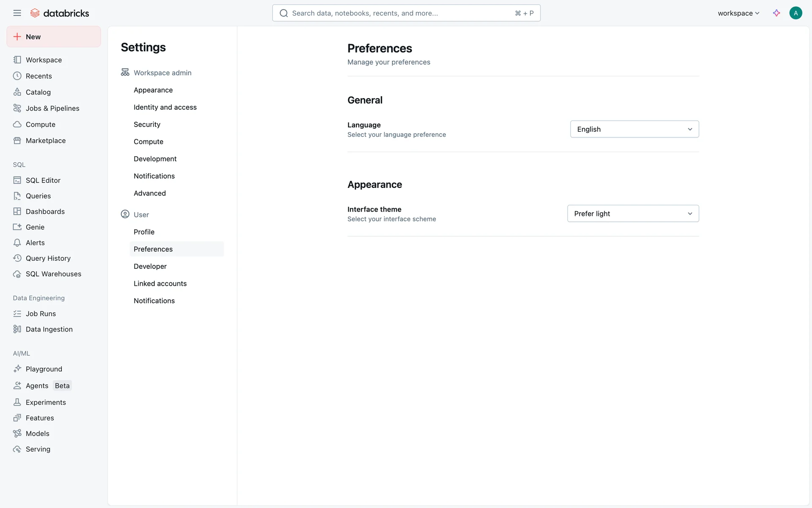Click the Genie icon in sidebar
The width and height of the screenshot is (812, 508).
(x=17, y=227)
